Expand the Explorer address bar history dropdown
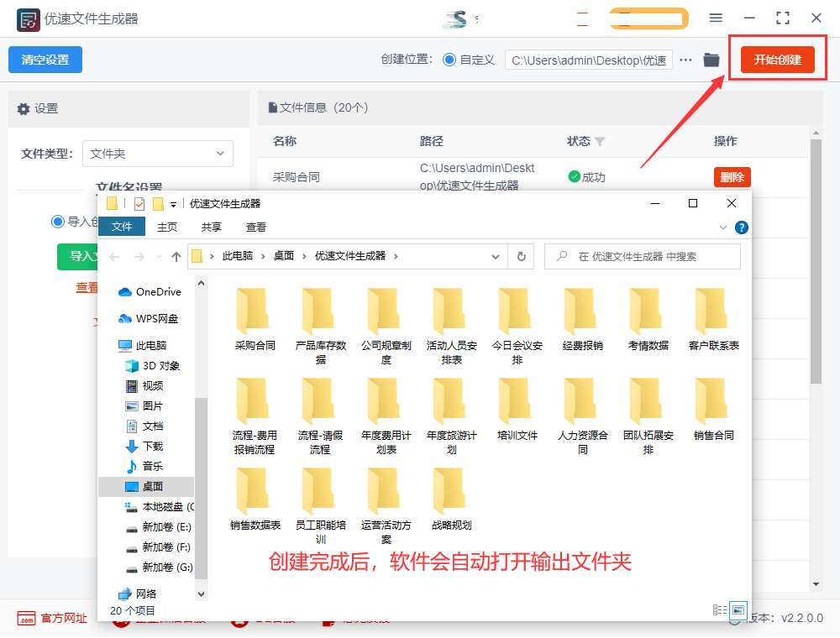Image resolution: width=840 pixels, height=638 pixels. (x=496, y=256)
